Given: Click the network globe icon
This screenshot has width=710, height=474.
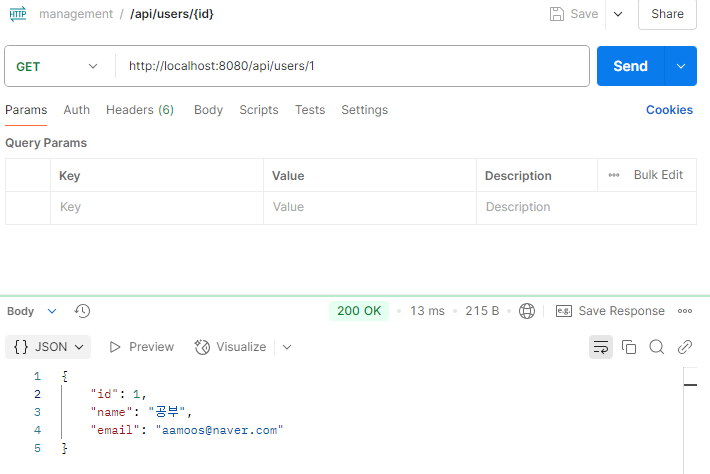Looking at the screenshot, I should pos(527,311).
